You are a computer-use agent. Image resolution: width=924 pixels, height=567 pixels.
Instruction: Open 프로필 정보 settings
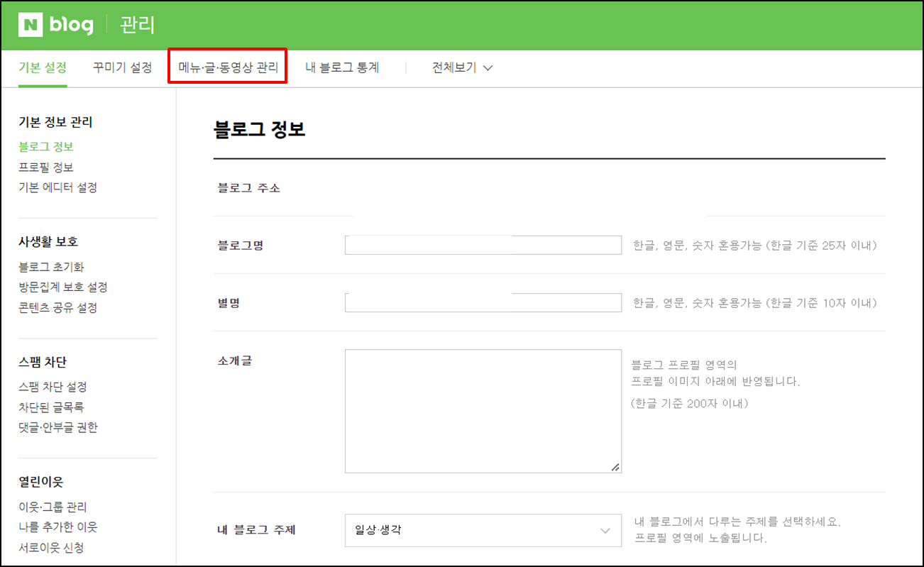(45, 167)
